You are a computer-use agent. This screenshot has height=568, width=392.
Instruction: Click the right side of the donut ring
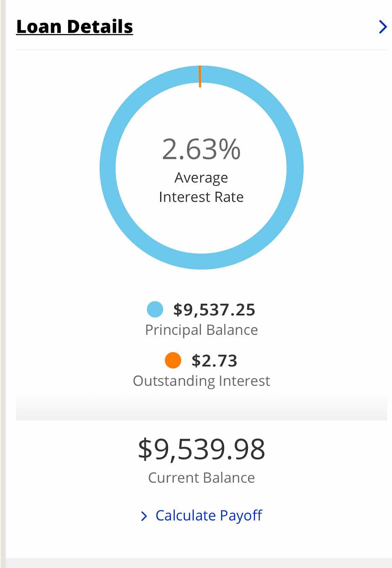coord(295,168)
